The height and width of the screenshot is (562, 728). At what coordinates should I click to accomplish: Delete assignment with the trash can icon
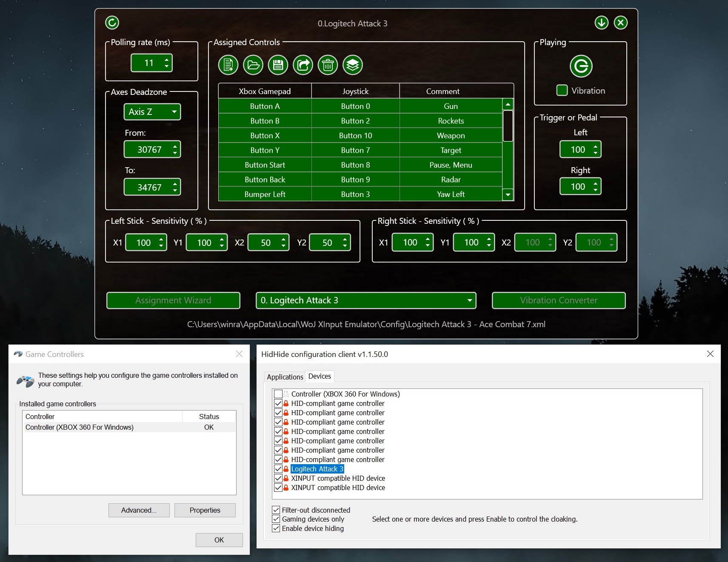pos(328,65)
